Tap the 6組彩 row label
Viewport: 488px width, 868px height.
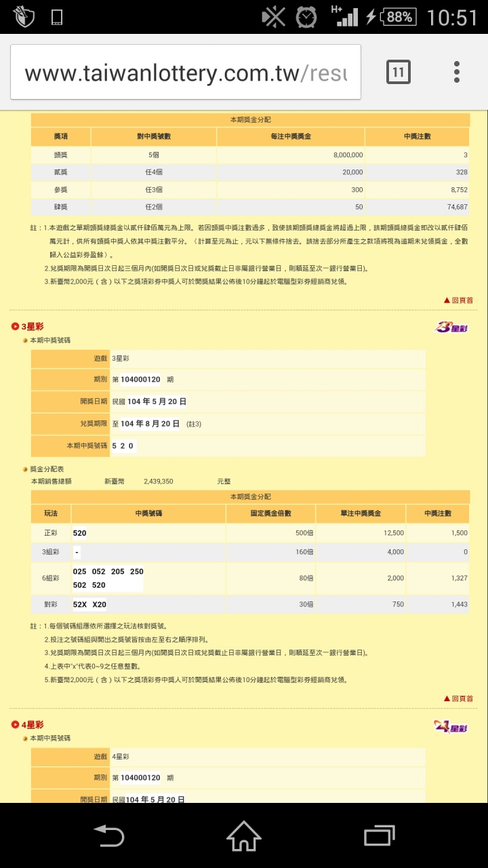tap(52, 578)
